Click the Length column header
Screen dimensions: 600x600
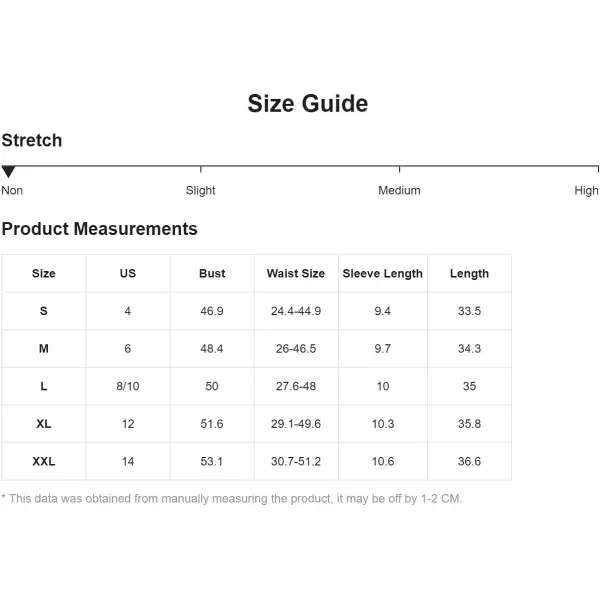tap(470, 273)
